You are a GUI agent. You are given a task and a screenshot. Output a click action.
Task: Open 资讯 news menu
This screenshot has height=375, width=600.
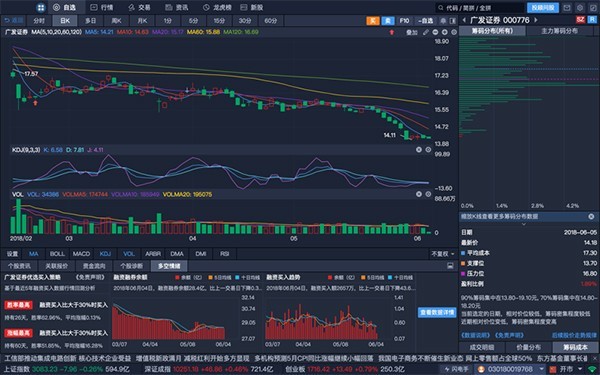click(177, 7)
